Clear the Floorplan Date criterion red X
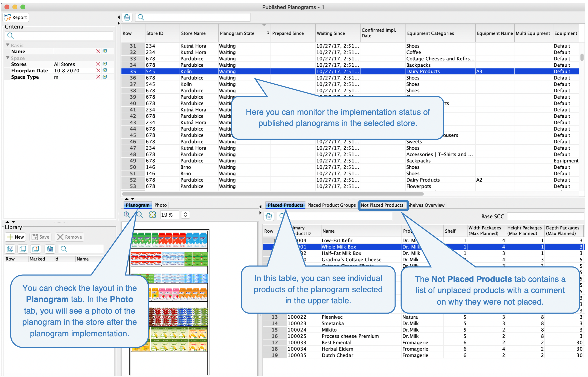588x377 pixels. click(98, 70)
